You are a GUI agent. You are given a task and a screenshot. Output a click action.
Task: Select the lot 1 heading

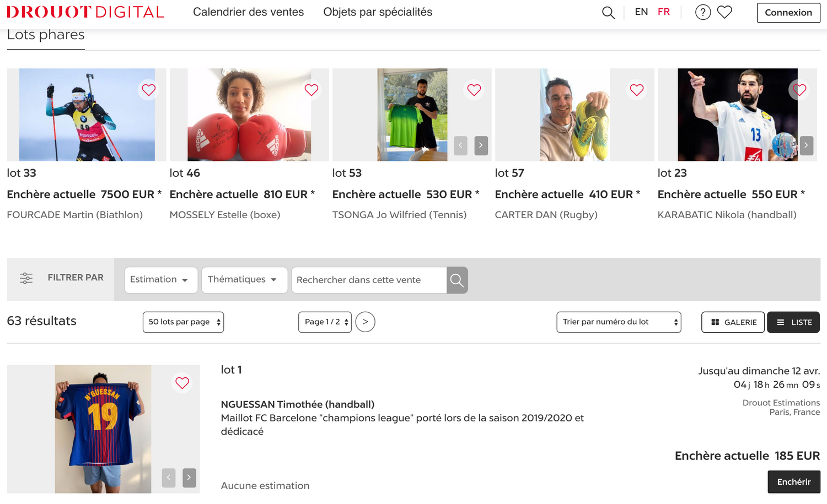tap(232, 370)
